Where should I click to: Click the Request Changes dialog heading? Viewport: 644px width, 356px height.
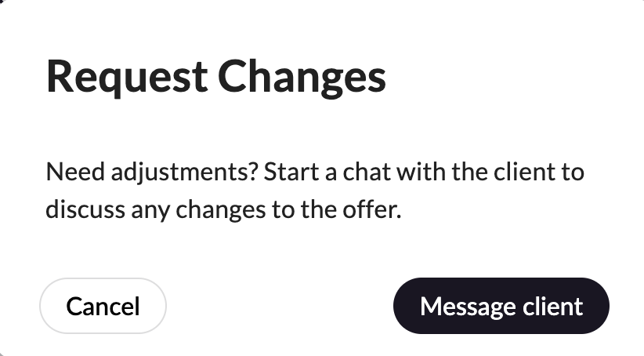pos(215,78)
